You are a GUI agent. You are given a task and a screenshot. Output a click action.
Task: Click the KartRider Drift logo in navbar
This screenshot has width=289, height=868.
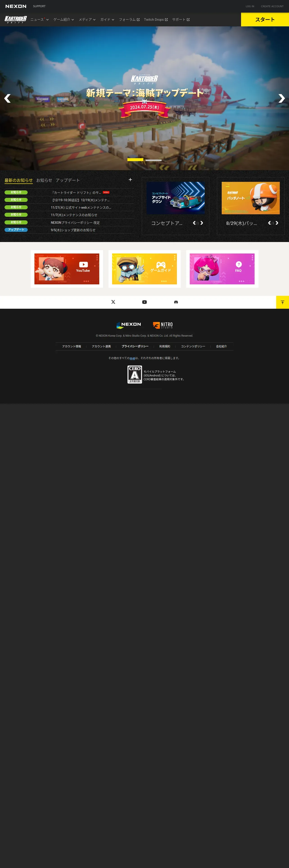click(x=16, y=20)
